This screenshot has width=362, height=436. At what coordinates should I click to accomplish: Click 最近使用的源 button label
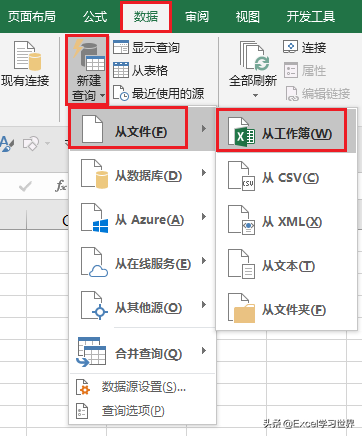tap(168, 93)
